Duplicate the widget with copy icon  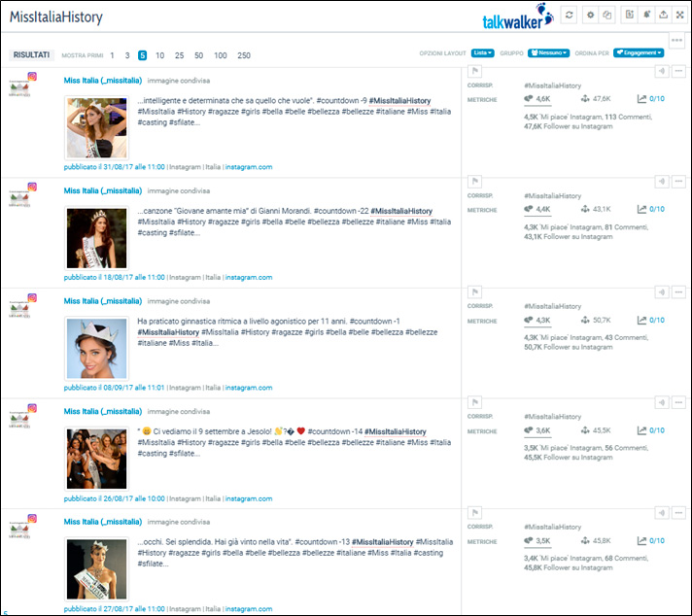point(607,15)
